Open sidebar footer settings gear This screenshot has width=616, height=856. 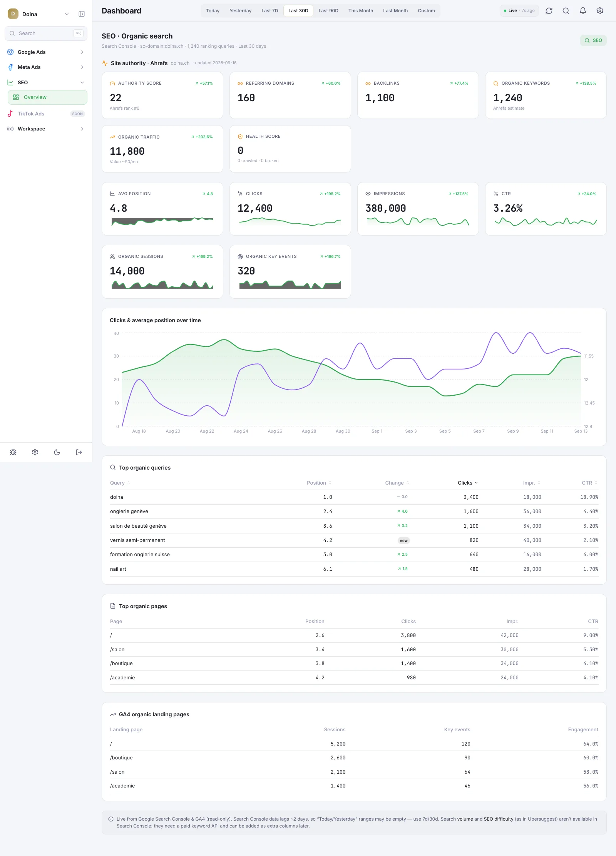pos(35,452)
